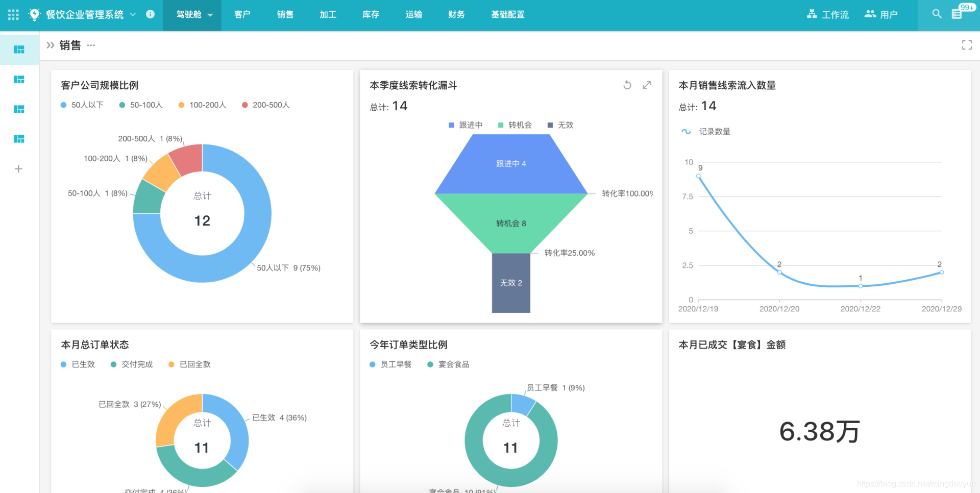Click the 本月总订单状态 card title
980x493 pixels.
coord(95,345)
